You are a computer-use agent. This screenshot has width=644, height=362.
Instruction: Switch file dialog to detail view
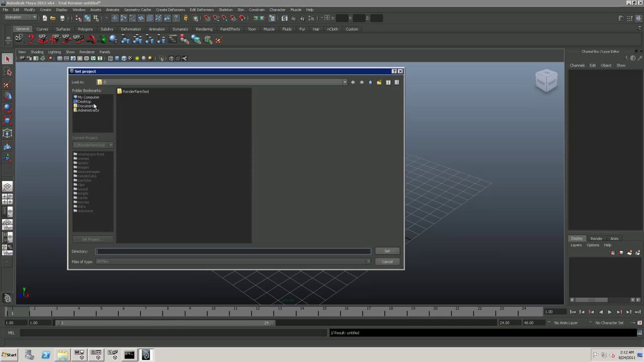pos(397,82)
